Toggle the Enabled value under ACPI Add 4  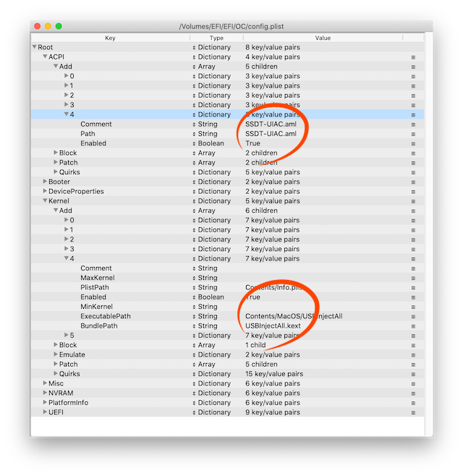252,143
